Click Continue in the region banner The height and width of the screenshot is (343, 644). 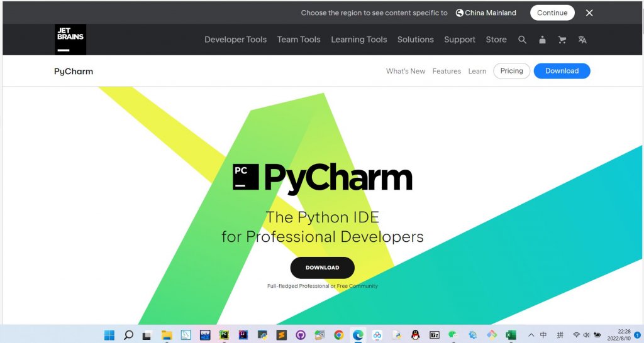[x=552, y=13]
